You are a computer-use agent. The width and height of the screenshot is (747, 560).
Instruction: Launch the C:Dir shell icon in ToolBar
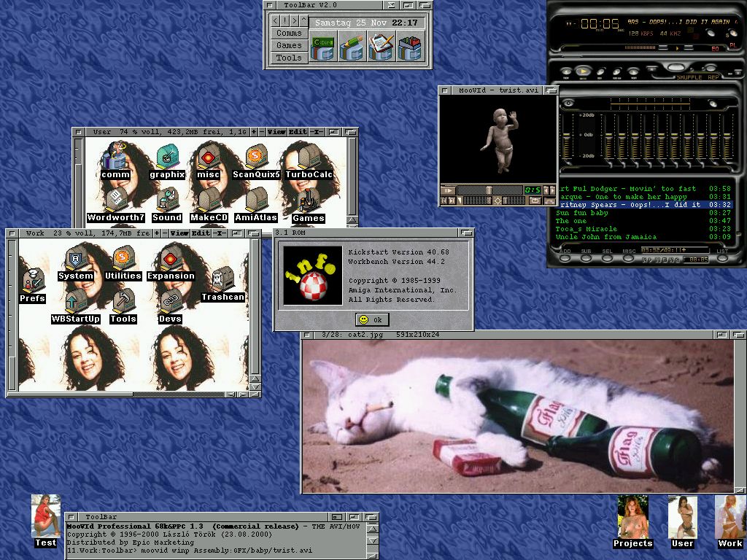(x=322, y=46)
